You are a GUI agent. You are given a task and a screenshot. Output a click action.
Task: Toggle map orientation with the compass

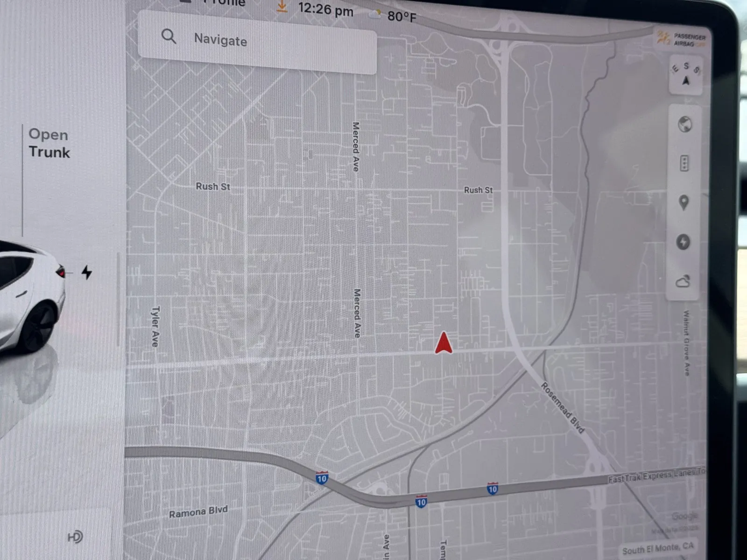pos(685,75)
